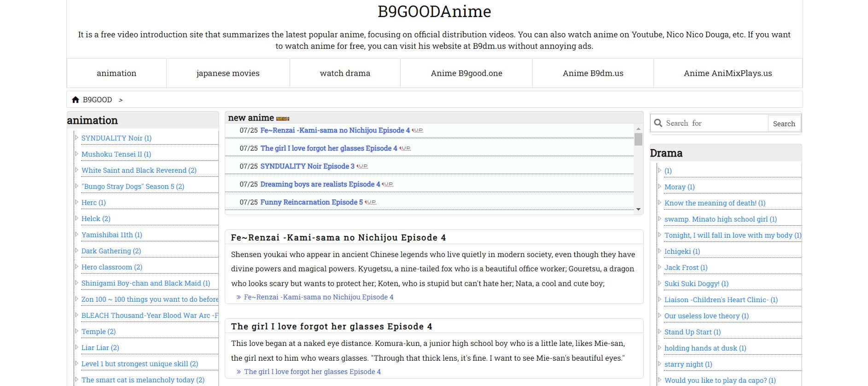This screenshot has width=868, height=386.
Task: Click the magnifier icon in search box
Action: (658, 123)
